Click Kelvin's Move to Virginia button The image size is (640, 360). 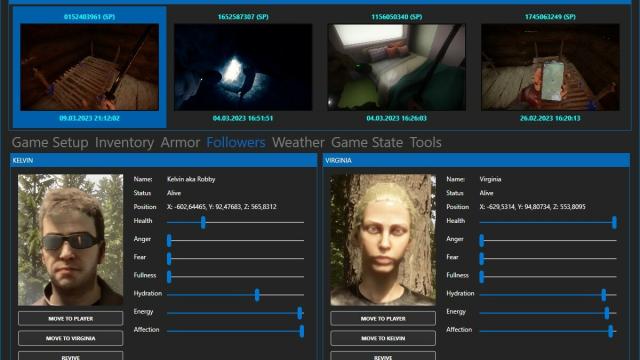pyautogui.click(x=70, y=338)
